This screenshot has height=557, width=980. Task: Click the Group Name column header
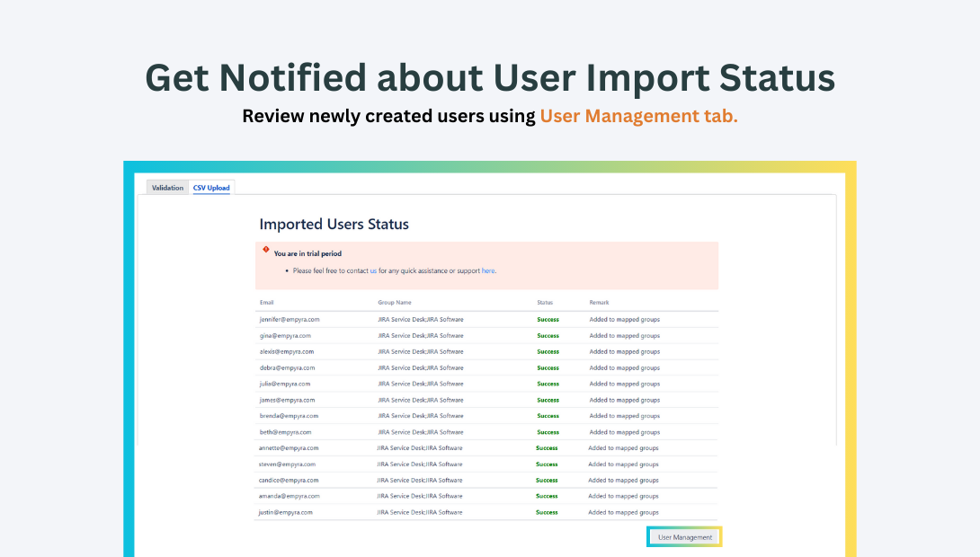tap(395, 302)
